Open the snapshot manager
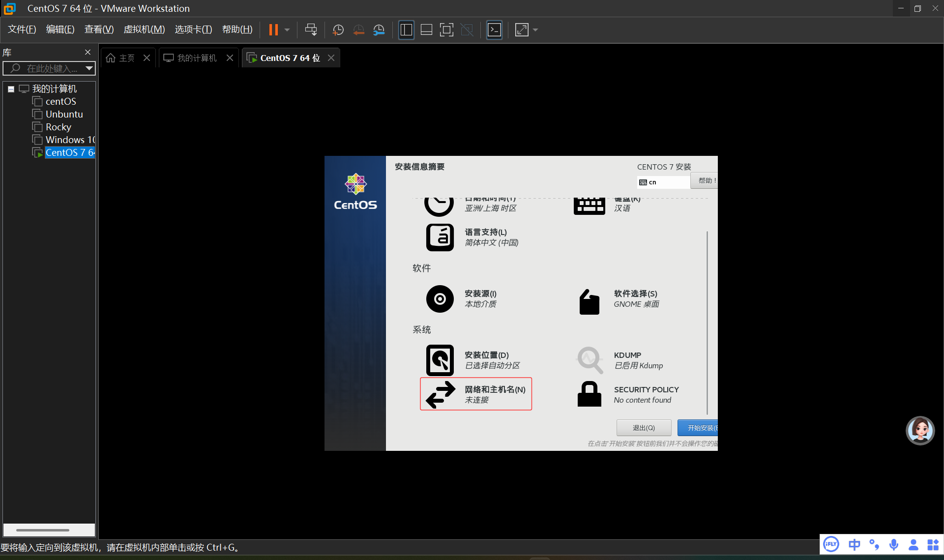This screenshot has height=560, width=944. coord(379,30)
